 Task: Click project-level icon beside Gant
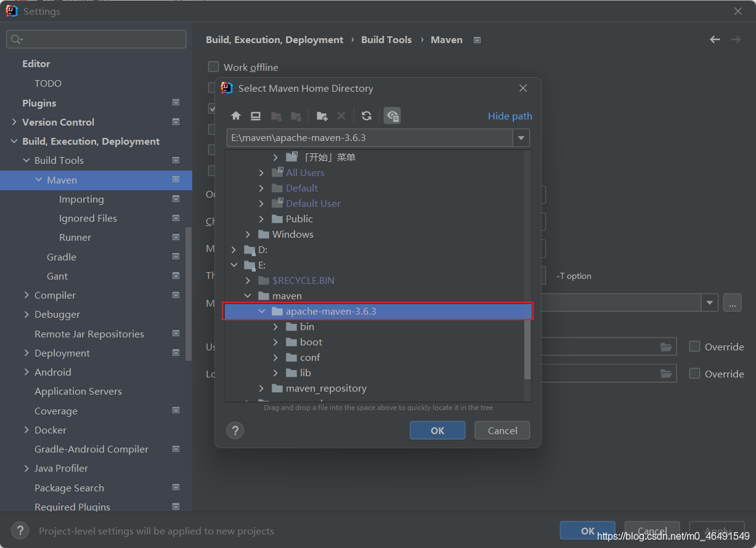coord(176,276)
